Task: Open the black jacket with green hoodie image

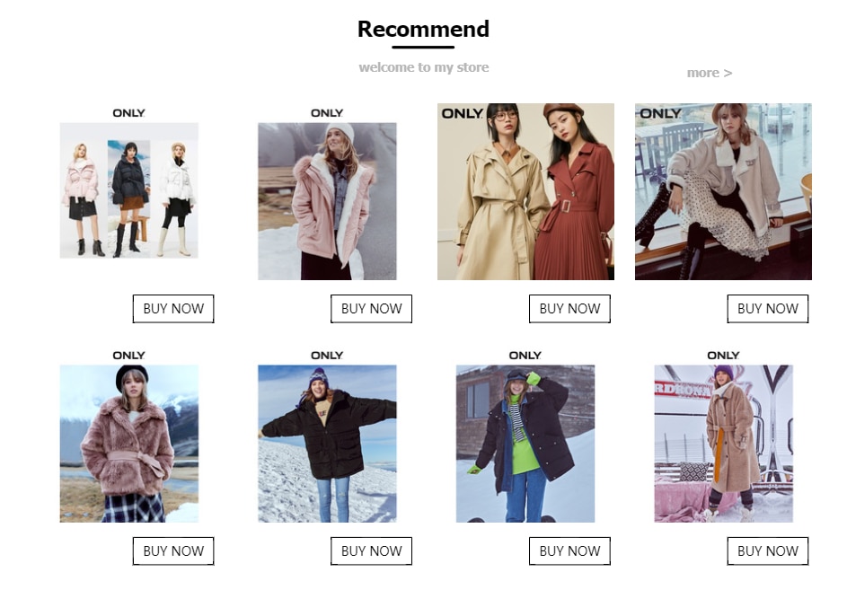Action: (525, 444)
